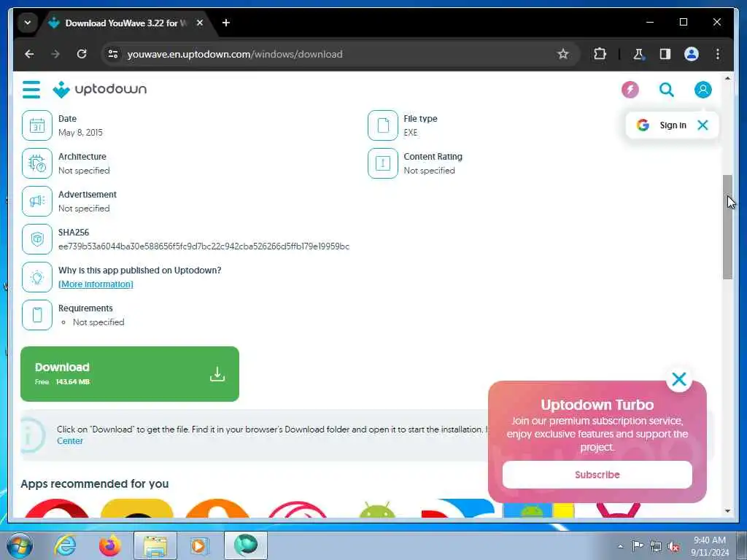Viewport: 747px width, 560px height.
Task: Open a new browser tab
Action: click(226, 23)
